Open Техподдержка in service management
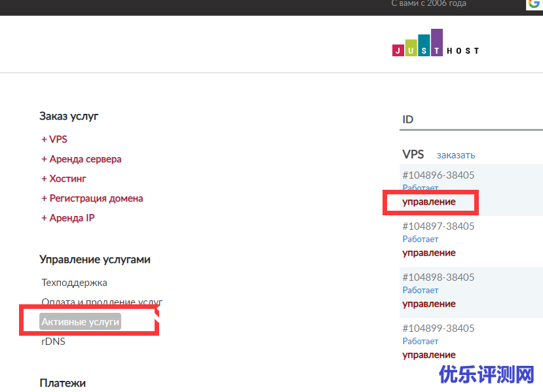Viewport: 543px width, 392px height. point(74,283)
